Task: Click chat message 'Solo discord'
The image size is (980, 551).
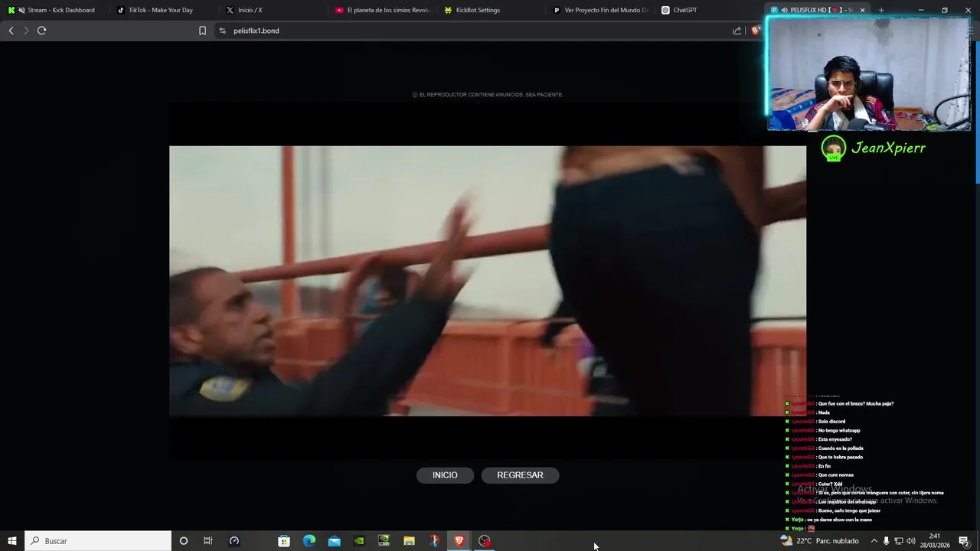Action: tap(831, 422)
